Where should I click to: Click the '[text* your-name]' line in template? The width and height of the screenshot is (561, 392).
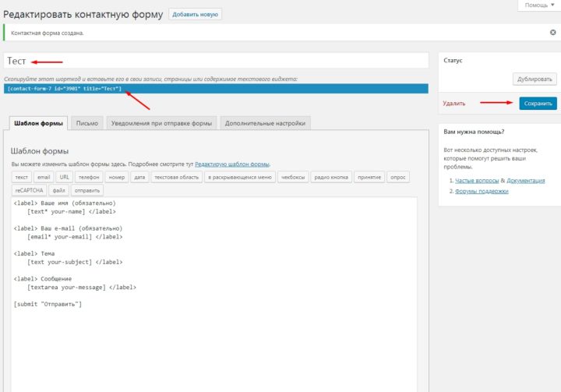point(72,211)
